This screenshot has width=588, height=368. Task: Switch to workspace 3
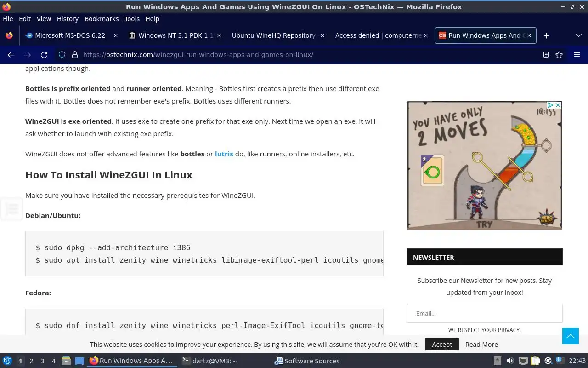[42, 361]
